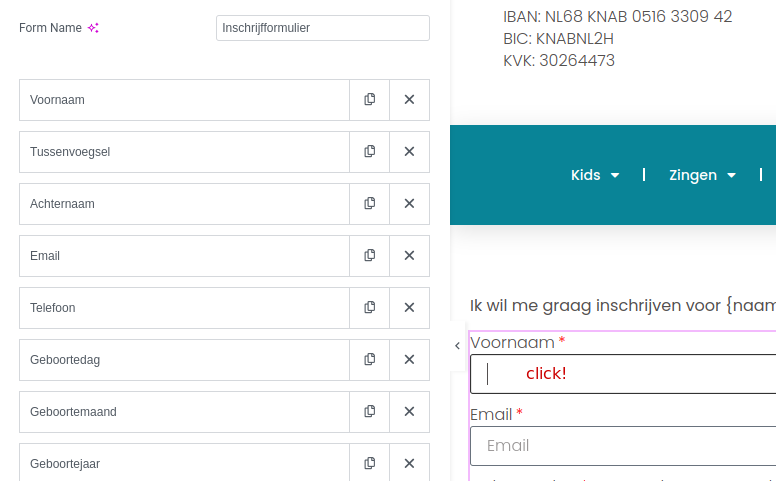Expand the Zingen navigation menu
This screenshot has width=776, height=481.
702,175
